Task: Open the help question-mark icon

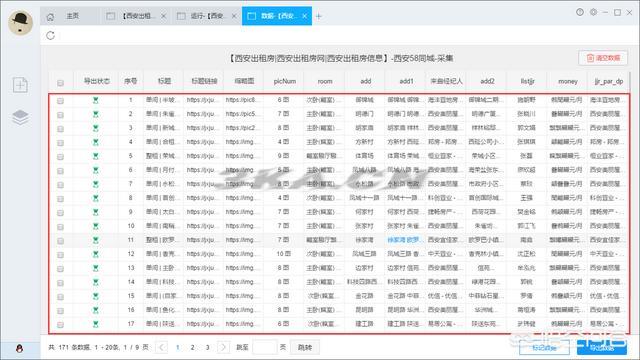Action: tap(580, 12)
